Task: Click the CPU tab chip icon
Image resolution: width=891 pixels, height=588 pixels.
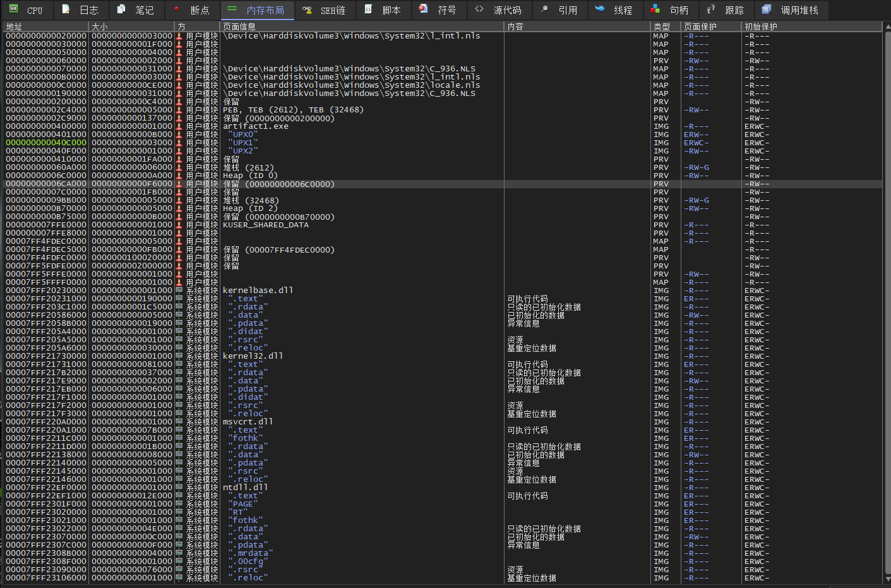Action: click(13, 9)
